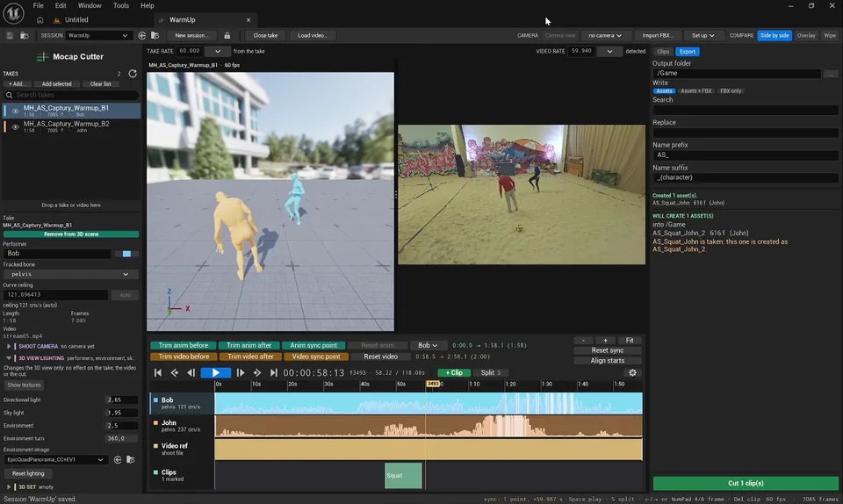Viewport: 843px width, 504px height.
Task: Toggle visibility of MH_AS_Captury_Warmup_B2 take
Action: click(x=15, y=126)
